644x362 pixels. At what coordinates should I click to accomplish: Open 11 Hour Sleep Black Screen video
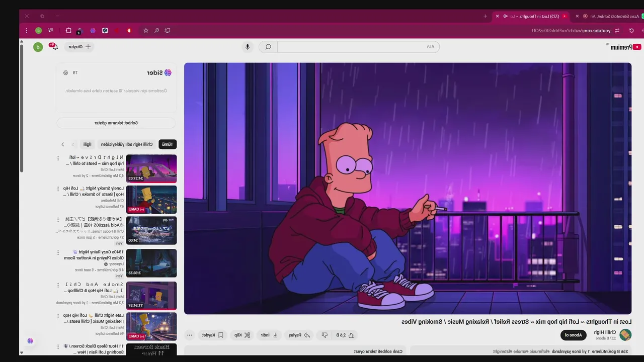(x=151, y=349)
